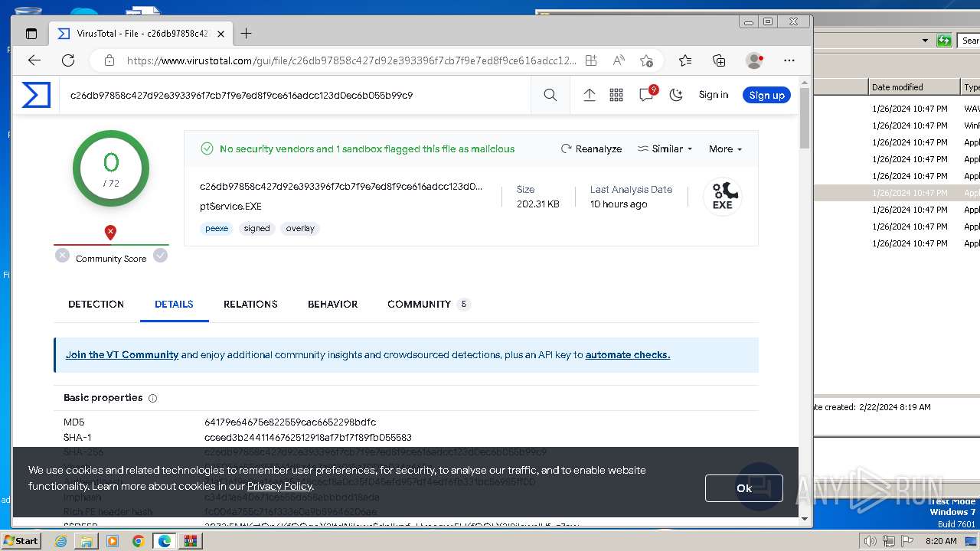Click the browser refresh icon
The height and width of the screenshot is (551, 980).
(68, 60)
